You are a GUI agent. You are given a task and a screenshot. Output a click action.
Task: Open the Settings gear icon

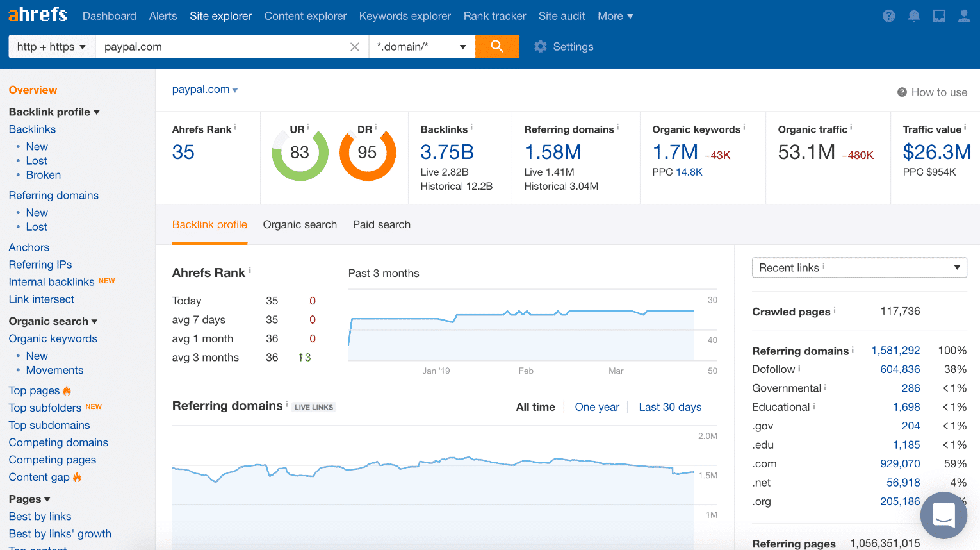540,46
